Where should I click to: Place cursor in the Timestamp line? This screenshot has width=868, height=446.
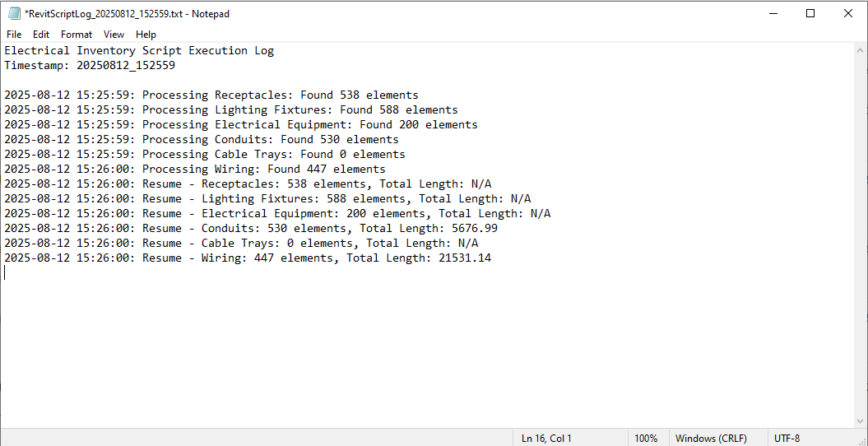coord(90,66)
